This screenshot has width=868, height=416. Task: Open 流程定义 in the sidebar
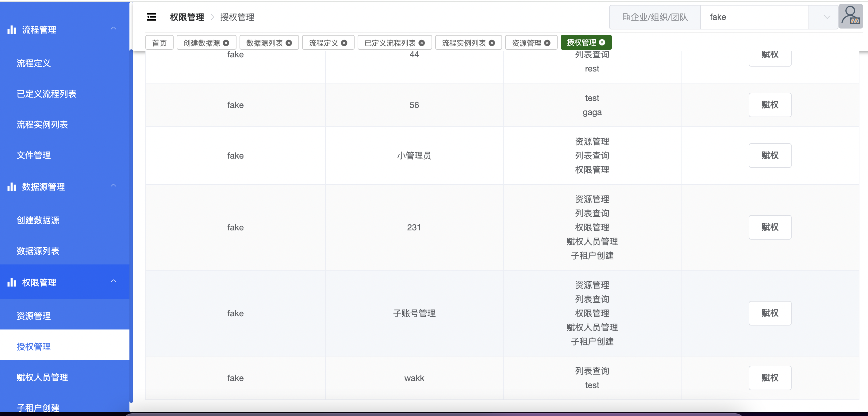point(65,63)
